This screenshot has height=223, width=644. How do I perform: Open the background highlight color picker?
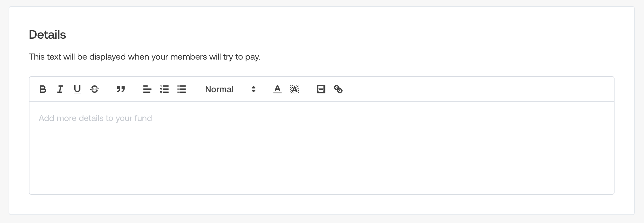[295, 89]
